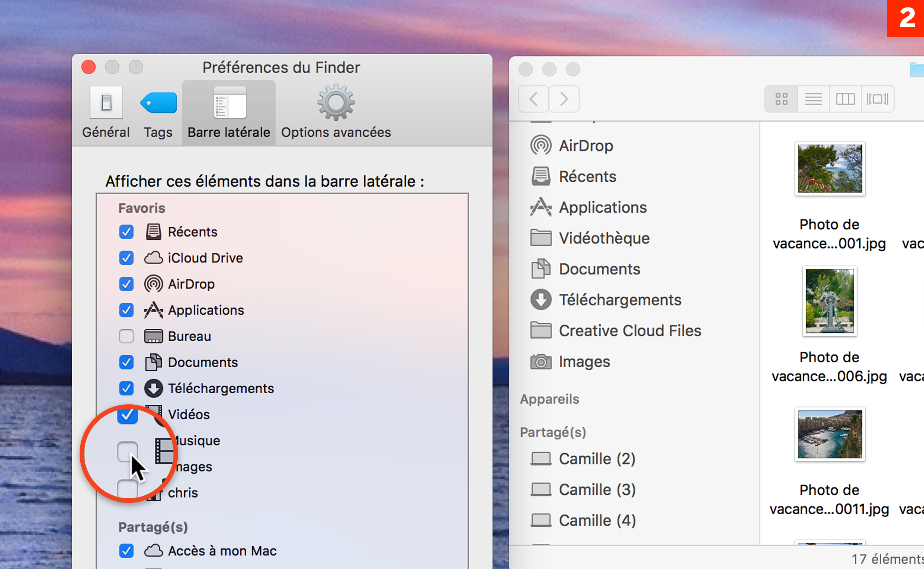Select Cover Flow view icon
This screenshot has height=569, width=924.
click(x=877, y=99)
